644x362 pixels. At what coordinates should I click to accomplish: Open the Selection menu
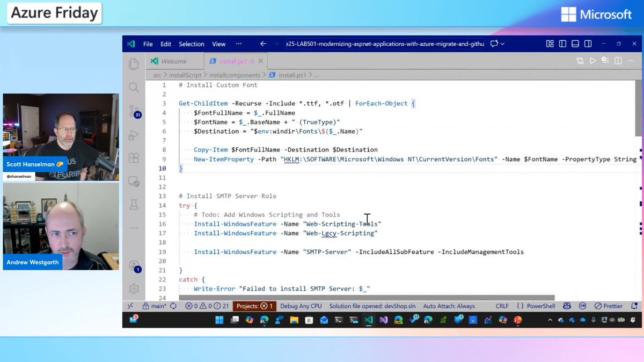pos(192,44)
